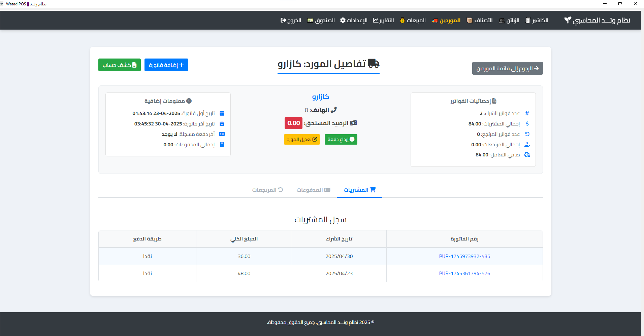644x336 pixels.
Task: Click إضافة فاتورة add invoice button
Action: (166, 65)
